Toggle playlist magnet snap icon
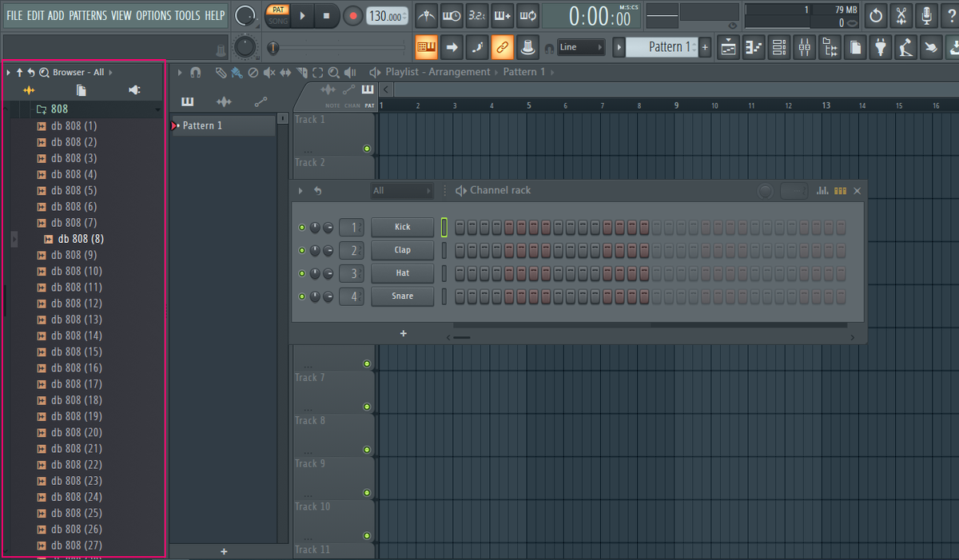Image resolution: width=959 pixels, height=560 pixels. pos(196,72)
